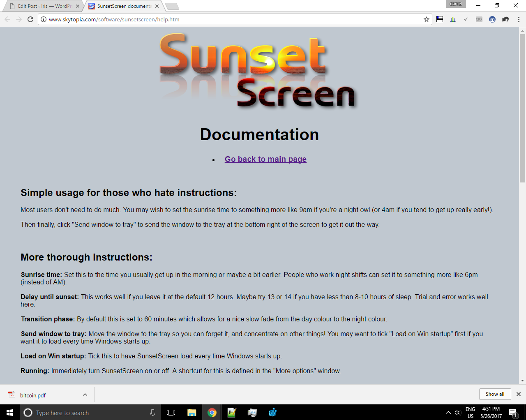Close the Edit Post WordPress tab
The image size is (526, 420).
tap(78, 6)
